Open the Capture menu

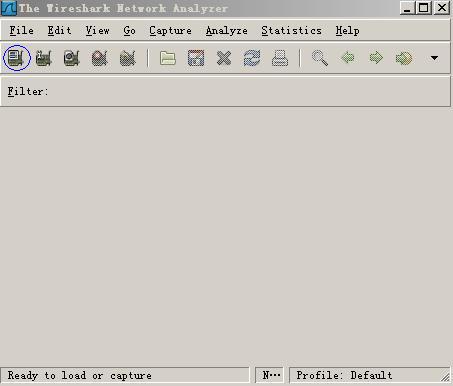(170, 31)
